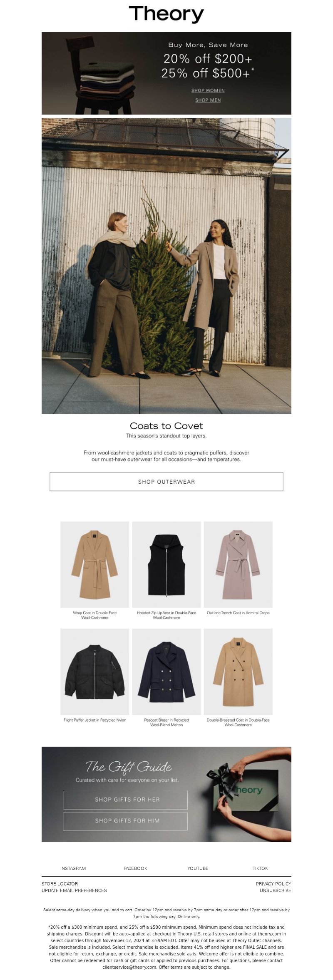Visit the Facebook link
333x980 pixels.
[x=135, y=868]
